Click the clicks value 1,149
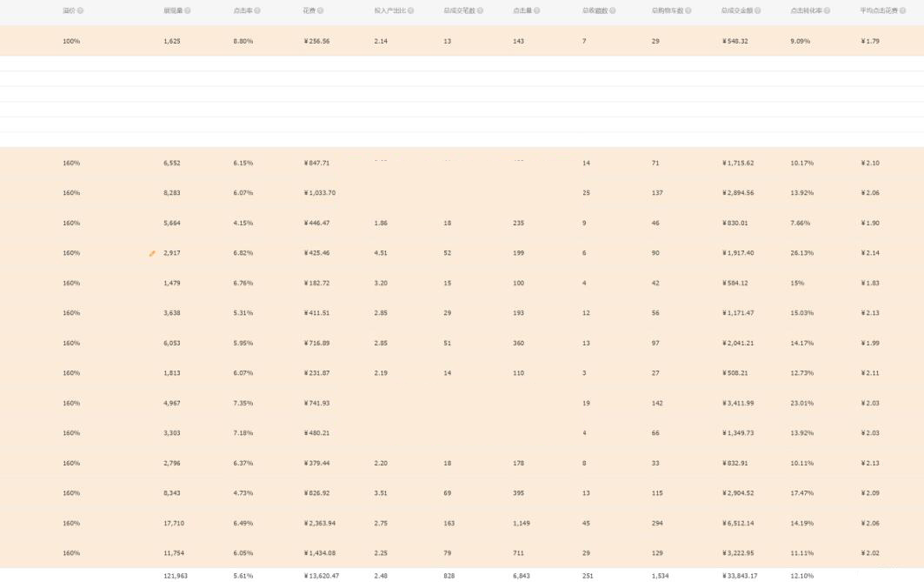 point(521,524)
